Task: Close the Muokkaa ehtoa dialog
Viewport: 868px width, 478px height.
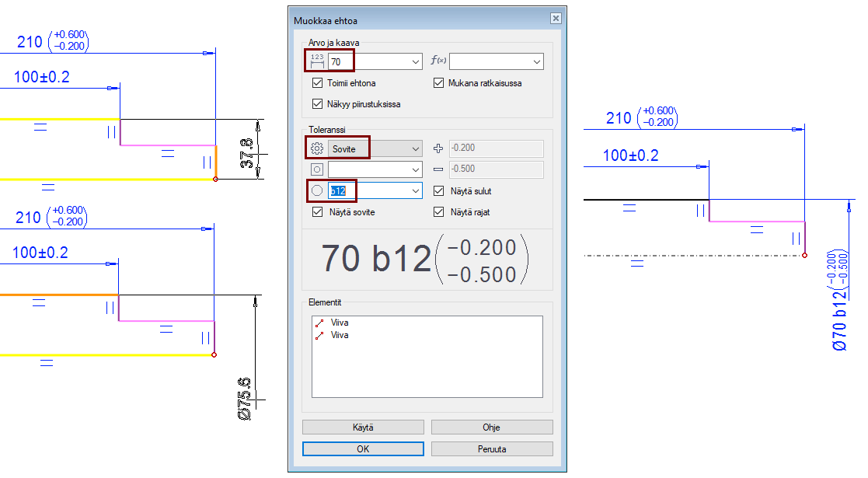Action: pyautogui.click(x=555, y=18)
